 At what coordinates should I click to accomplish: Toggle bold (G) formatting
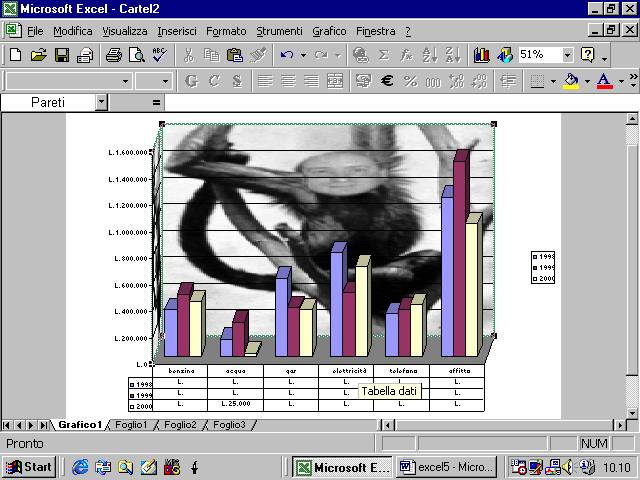(190, 81)
